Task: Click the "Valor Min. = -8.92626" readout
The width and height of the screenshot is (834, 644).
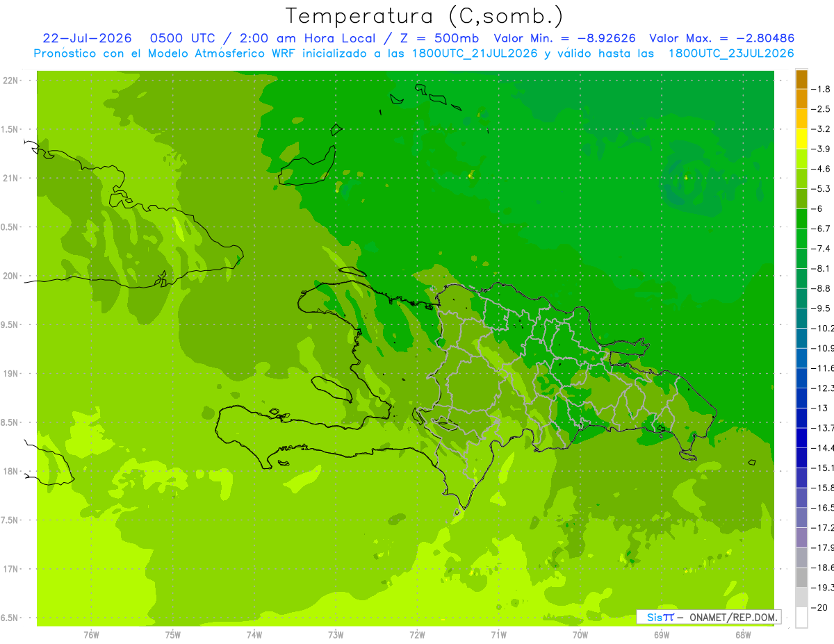Action: point(564,38)
